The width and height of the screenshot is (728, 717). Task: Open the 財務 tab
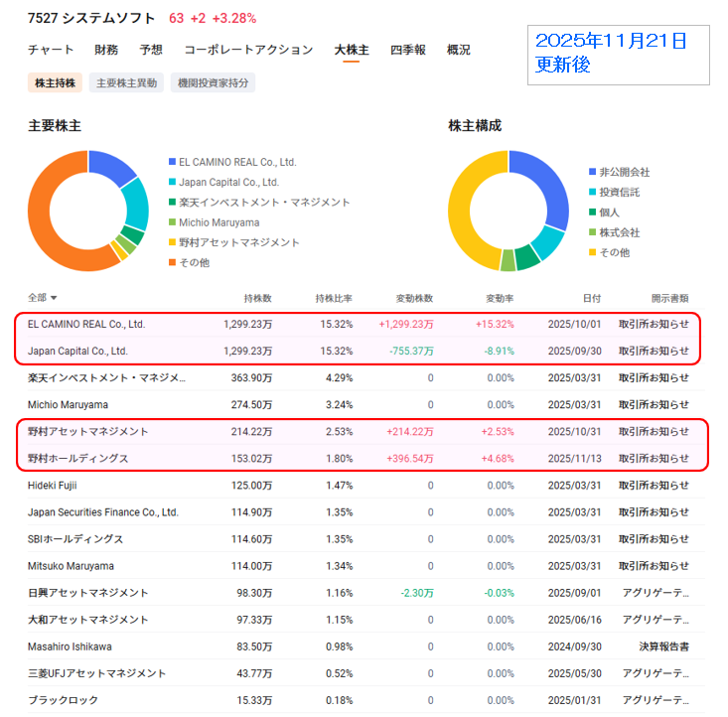(x=106, y=50)
